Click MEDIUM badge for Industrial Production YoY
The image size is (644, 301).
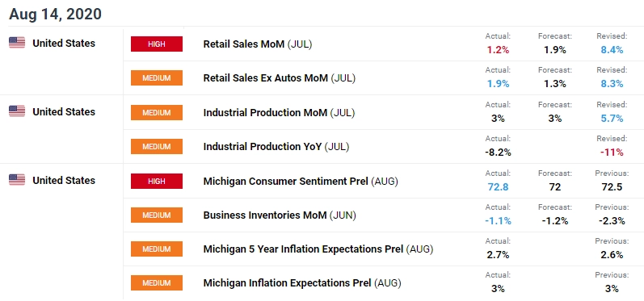pos(157,146)
